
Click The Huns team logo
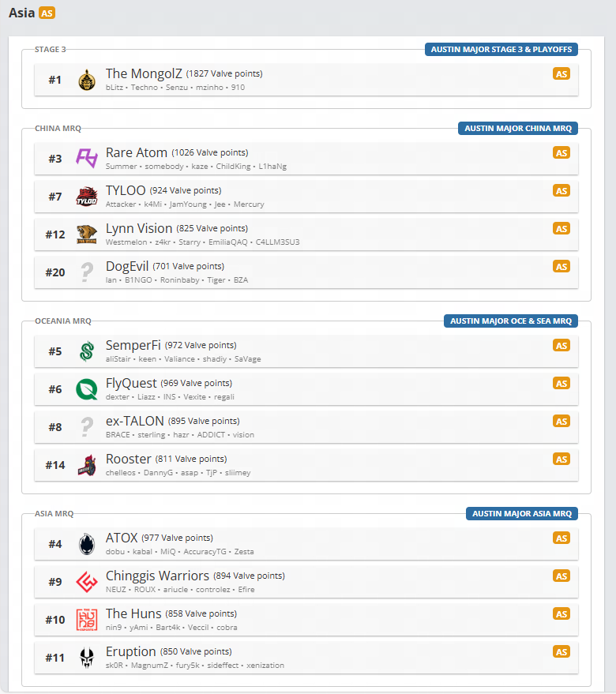[87, 620]
